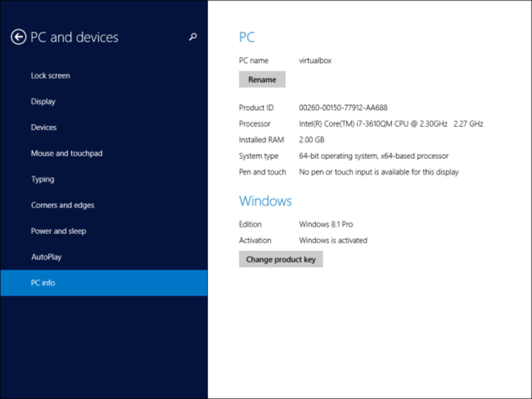Open the search magnifier icon

[193, 37]
